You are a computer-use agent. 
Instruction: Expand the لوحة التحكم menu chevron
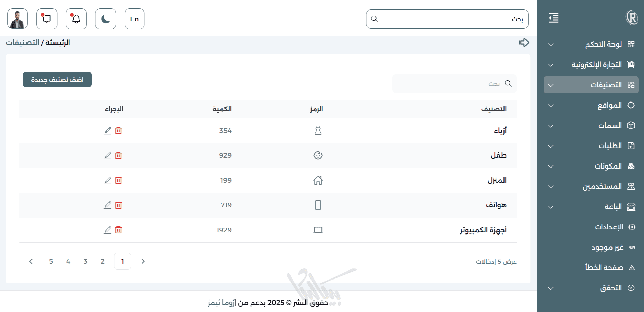(x=551, y=44)
